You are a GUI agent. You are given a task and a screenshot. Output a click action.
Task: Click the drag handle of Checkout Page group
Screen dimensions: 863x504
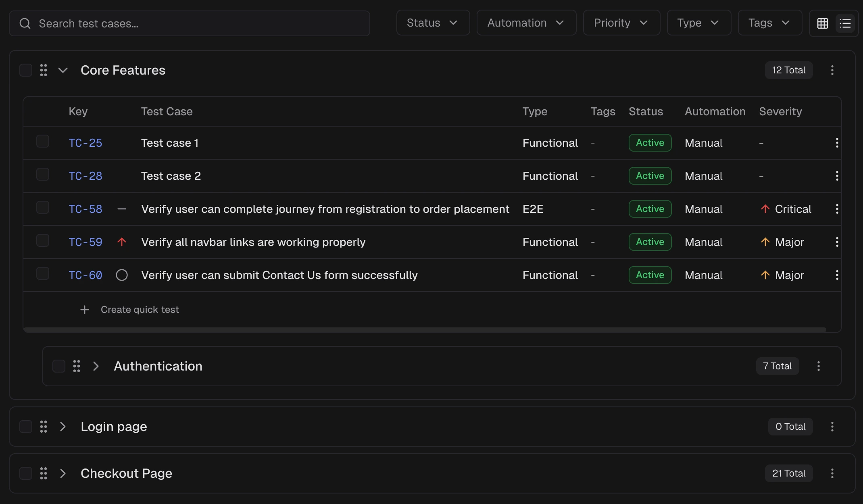tap(44, 473)
